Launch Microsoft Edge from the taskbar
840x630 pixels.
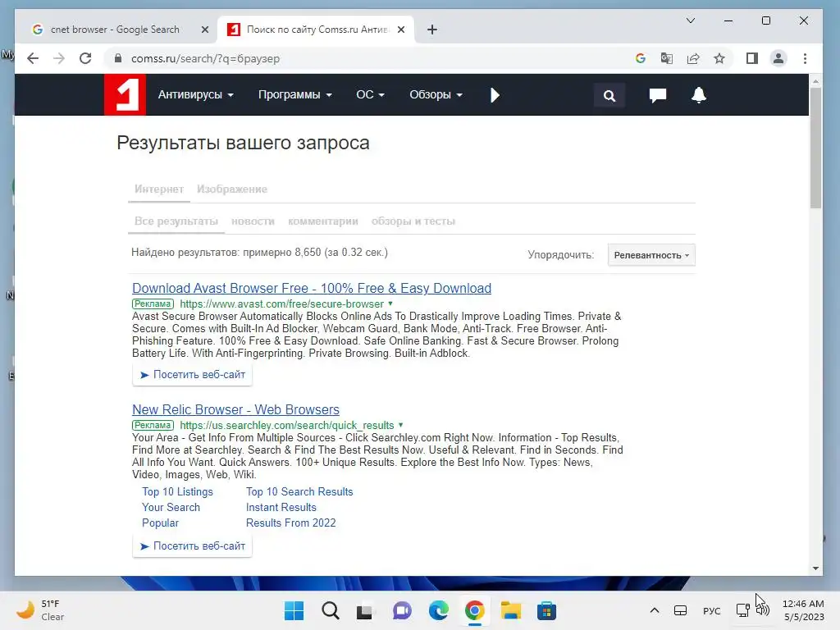click(x=438, y=610)
